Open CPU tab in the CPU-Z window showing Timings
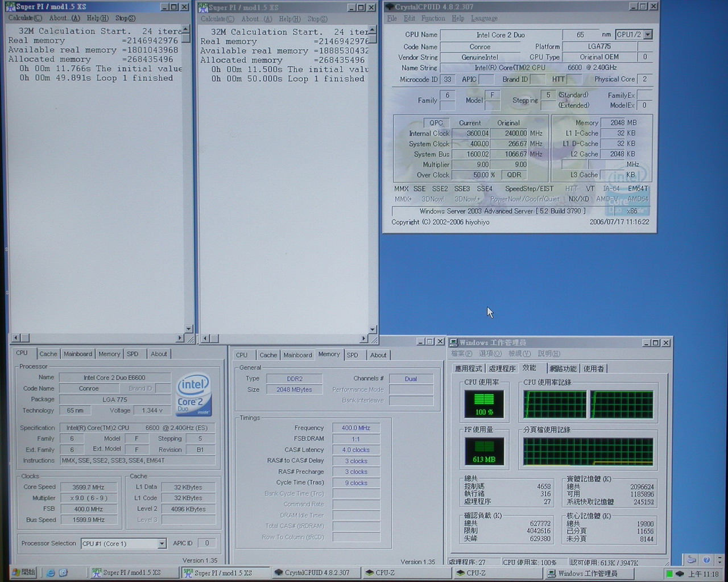 tap(242, 355)
